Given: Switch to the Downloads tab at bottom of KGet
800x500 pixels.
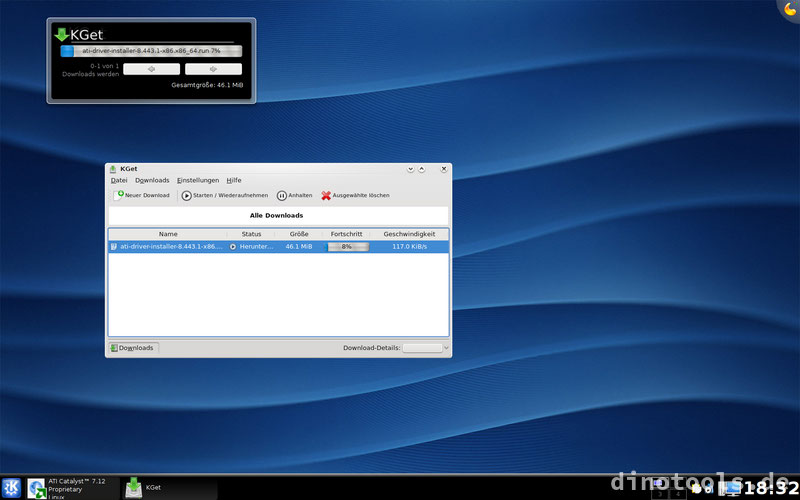Looking at the screenshot, I should 133,348.
